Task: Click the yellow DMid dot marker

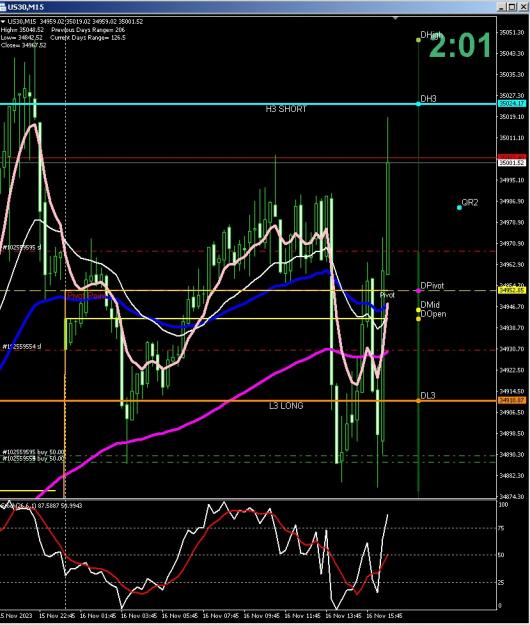Action: [418, 310]
